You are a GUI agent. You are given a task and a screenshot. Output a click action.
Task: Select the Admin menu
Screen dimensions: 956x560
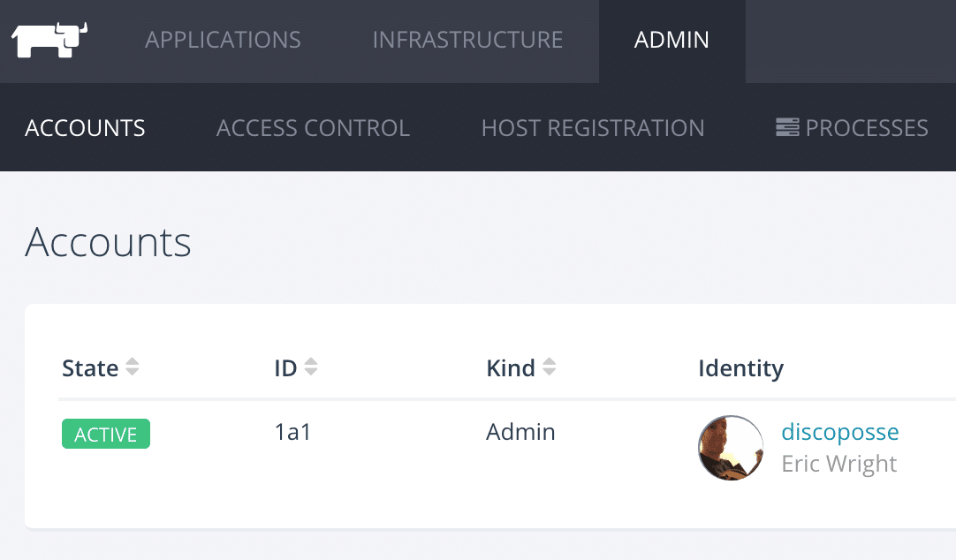click(x=671, y=41)
